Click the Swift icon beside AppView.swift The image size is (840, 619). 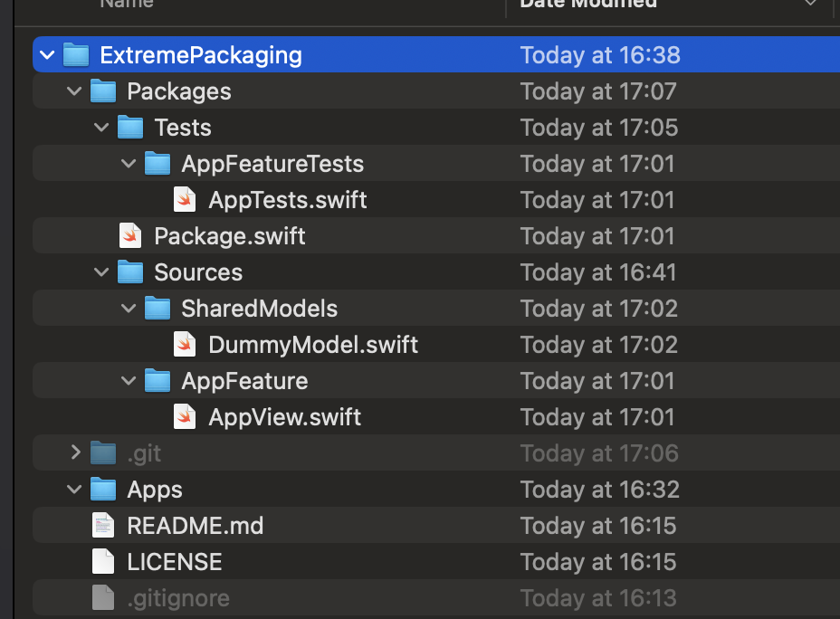pyautogui.click(x=186, y=417)
